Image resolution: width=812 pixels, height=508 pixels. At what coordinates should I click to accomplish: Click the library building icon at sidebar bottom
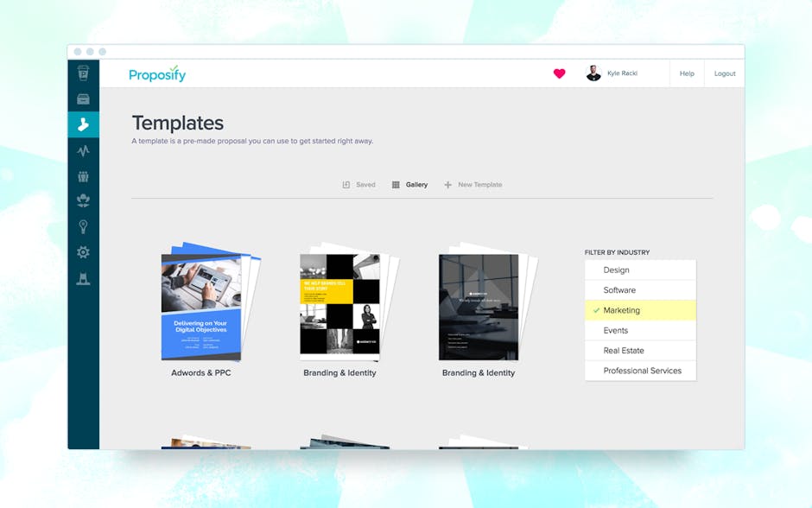pos(83,276)
